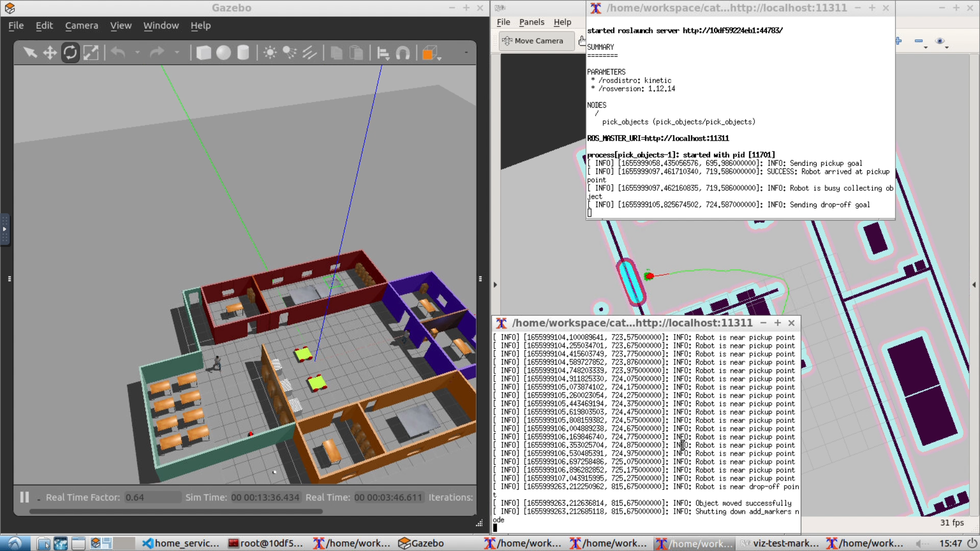Insert a sphere shape

pyautogui.click(x=224, y=53)
